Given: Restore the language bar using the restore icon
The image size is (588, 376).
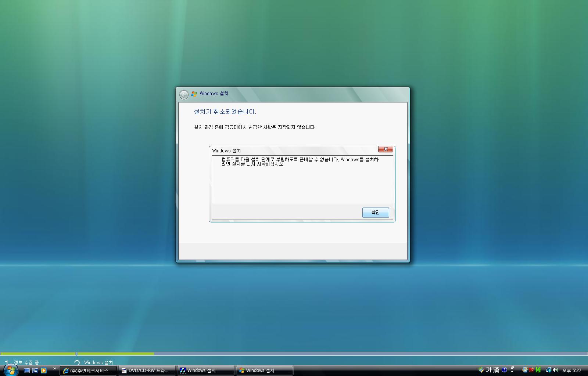Looking at the screenshot, I should pyautogui.click(x=512, y=368).
